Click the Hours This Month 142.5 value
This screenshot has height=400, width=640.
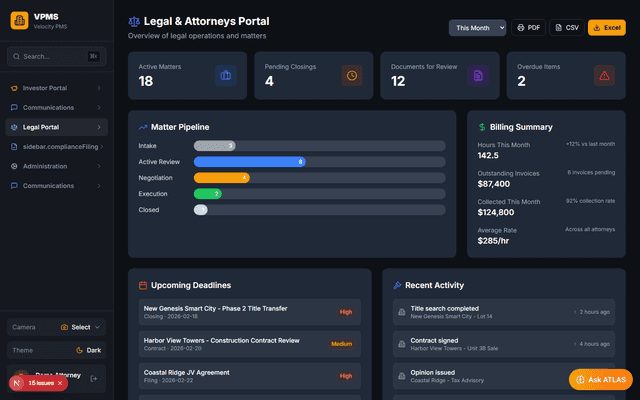point(488,156)
